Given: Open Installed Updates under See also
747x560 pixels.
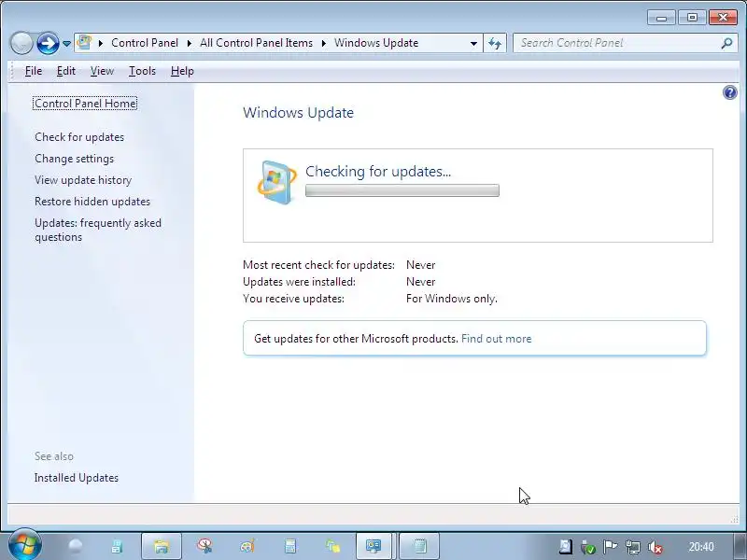Looking at the screenshot, I should point(77,478).
